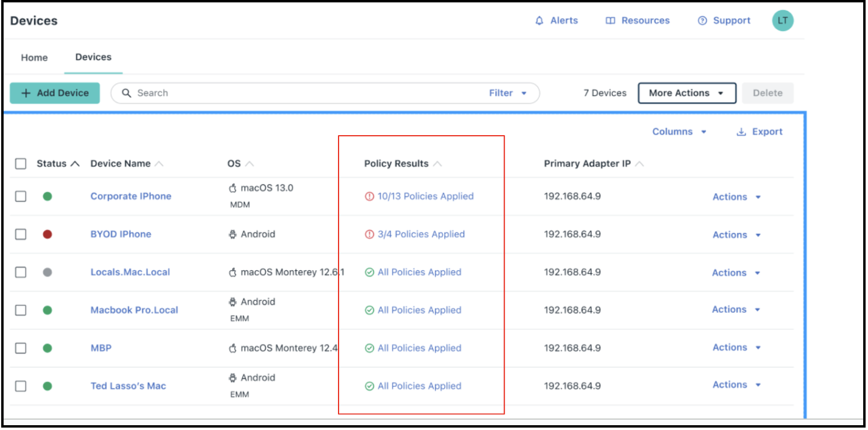Viewport: 868px width, 430px height.
Task: Click the Export download icon
Action: (741, 132)
